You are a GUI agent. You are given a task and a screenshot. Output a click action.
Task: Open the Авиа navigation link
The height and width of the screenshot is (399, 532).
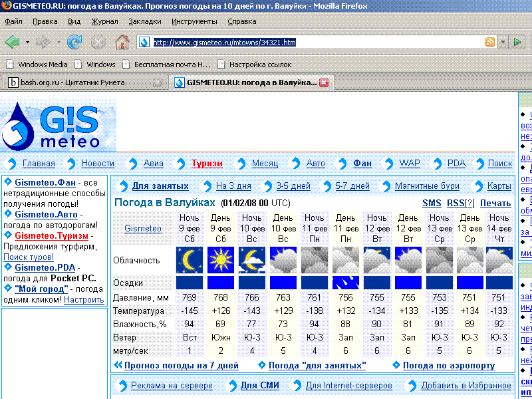(x=154, y=164)
